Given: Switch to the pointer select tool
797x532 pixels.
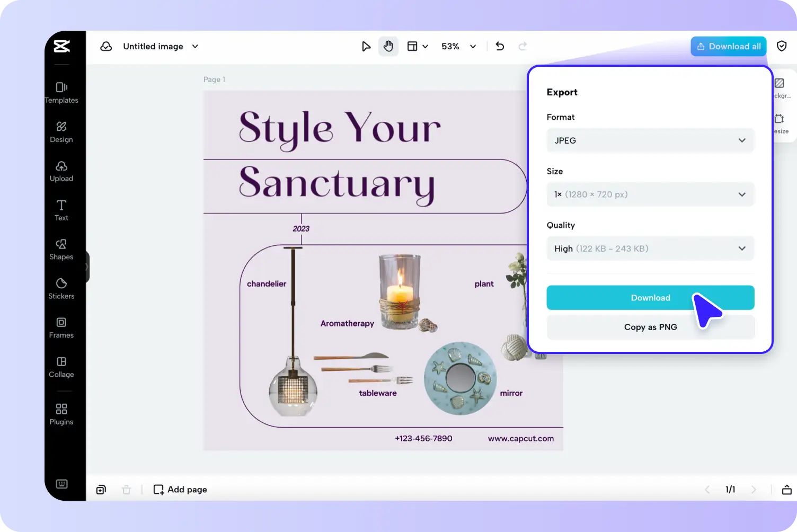Looking at the screenshot, I should (366, 47).
